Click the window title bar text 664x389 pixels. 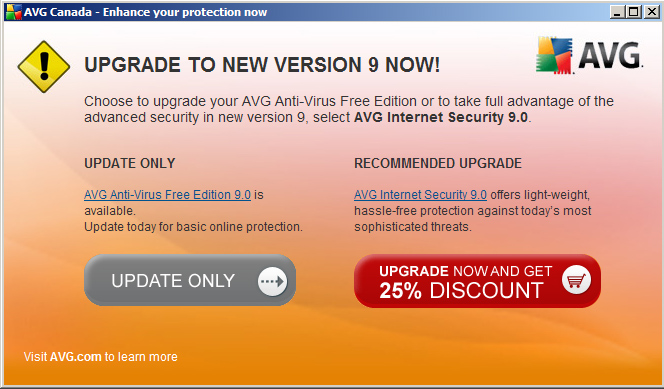pos(145,12)
